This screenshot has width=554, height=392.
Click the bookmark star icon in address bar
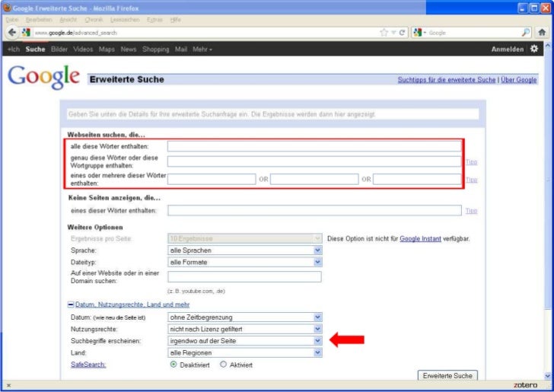pyautogui.click(x=384, y=33)
